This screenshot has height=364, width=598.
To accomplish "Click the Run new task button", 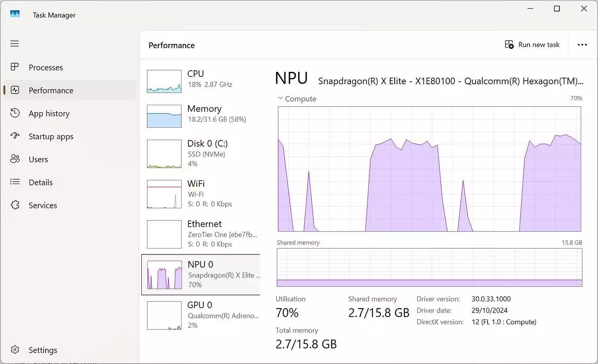I will (532, 44).
